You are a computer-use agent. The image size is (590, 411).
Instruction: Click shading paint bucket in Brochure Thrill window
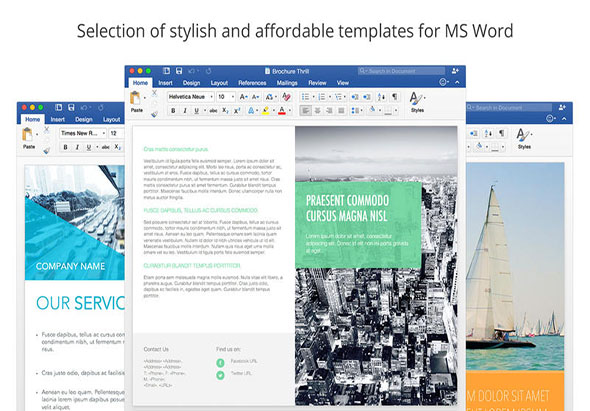pyautogui.click(x=372, y=110)
